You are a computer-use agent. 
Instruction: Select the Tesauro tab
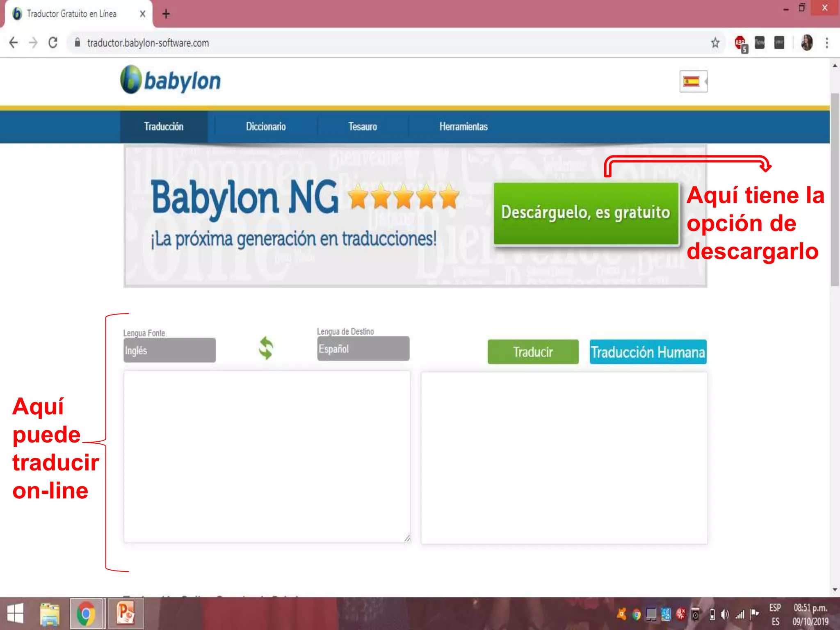(363, 126)
